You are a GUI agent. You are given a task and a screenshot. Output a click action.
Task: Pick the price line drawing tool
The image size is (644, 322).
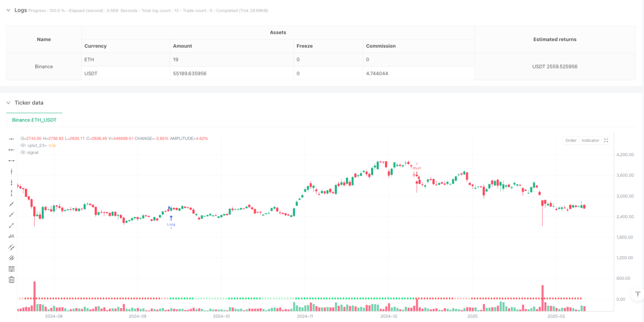12,236
